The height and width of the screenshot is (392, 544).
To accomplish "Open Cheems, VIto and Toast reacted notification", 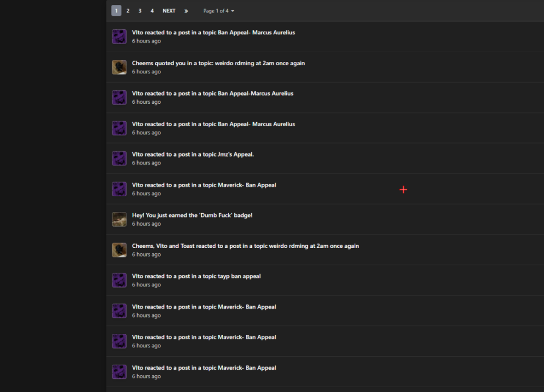I will [245, 246].
